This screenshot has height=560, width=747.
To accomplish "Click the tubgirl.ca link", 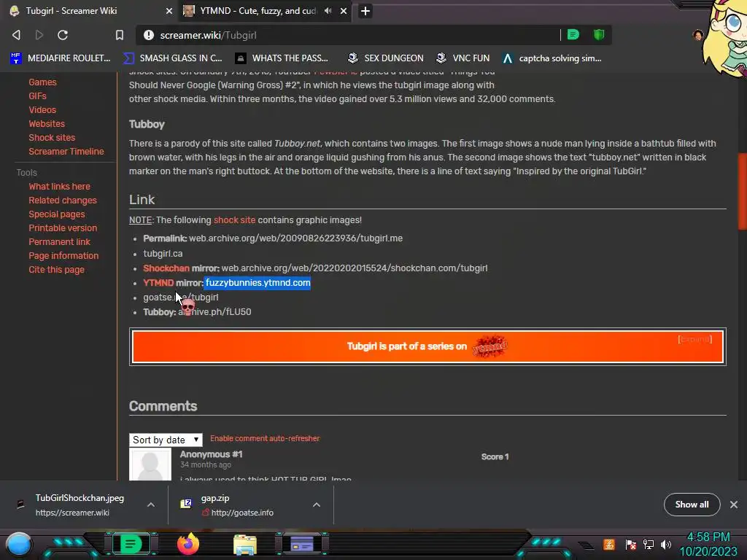I will tap(163, 253).
